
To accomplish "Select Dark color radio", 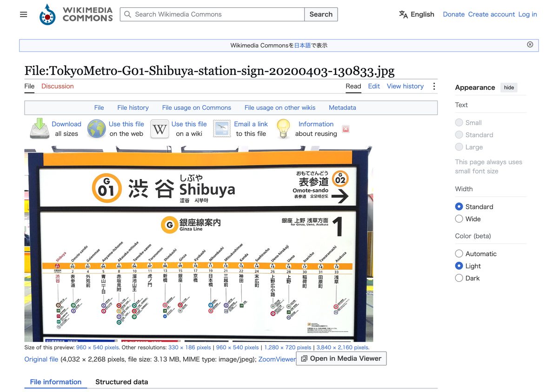I will (x=459, y=278).
